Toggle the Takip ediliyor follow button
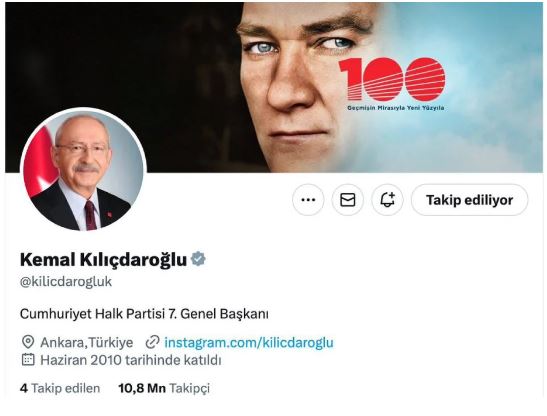The width and height of the screenshot is (547, 416). point(470,200)
